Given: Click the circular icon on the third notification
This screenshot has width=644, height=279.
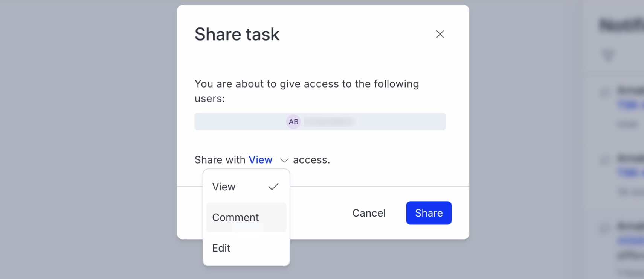Looking at the screenshot, I should point(604,228).
